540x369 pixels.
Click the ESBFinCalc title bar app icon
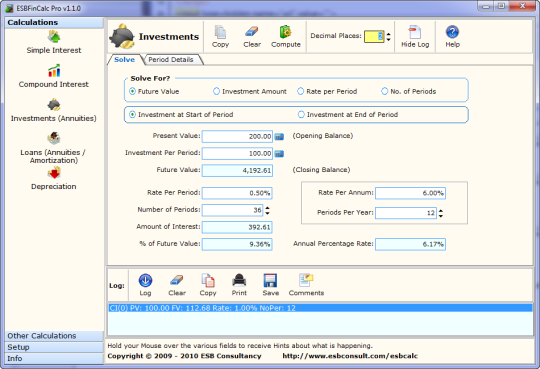[10, 8]
